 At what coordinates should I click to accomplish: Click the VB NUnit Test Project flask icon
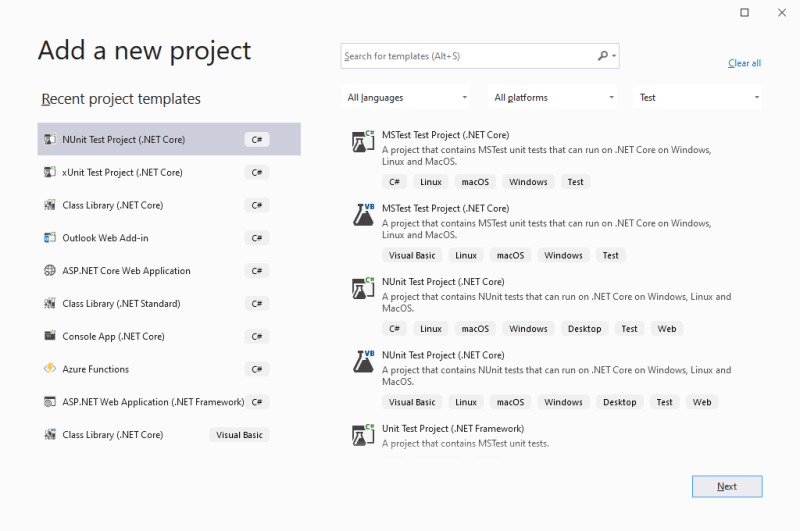[x=363, y=362]
